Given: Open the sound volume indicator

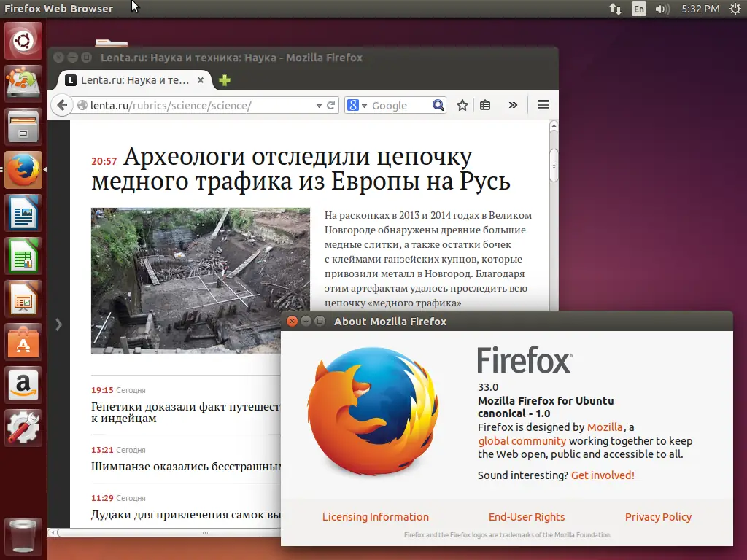Looking at the screenshot, I should pos(662,9).
